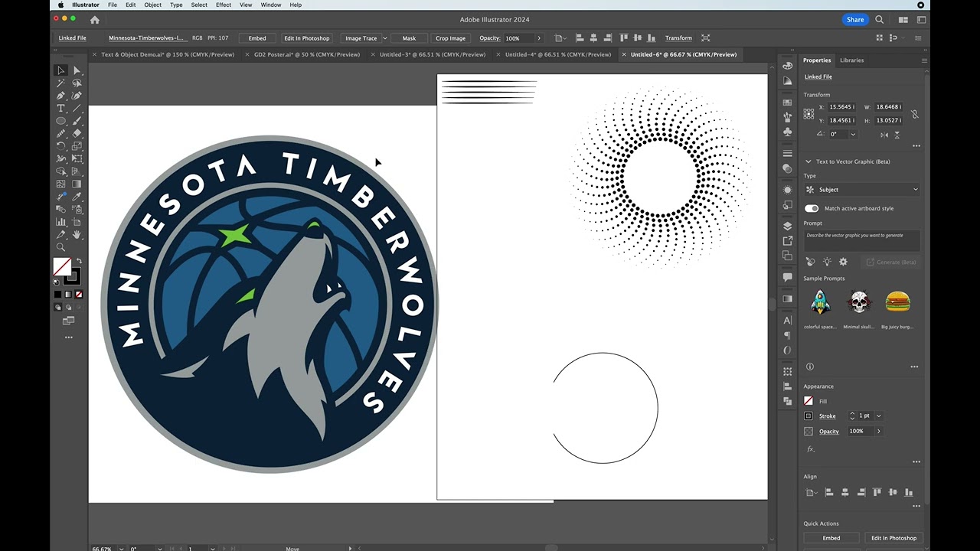Open the effects fx icon in Appearance

810,449
